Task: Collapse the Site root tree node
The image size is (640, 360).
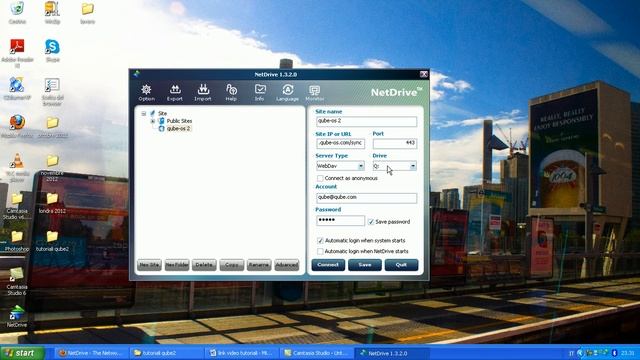Action: [144, 113]
